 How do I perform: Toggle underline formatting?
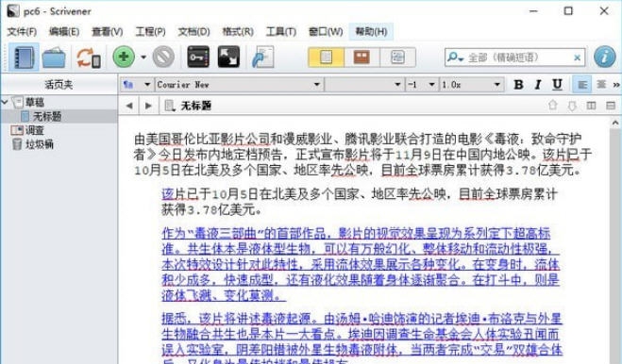(x=557, y=85)
